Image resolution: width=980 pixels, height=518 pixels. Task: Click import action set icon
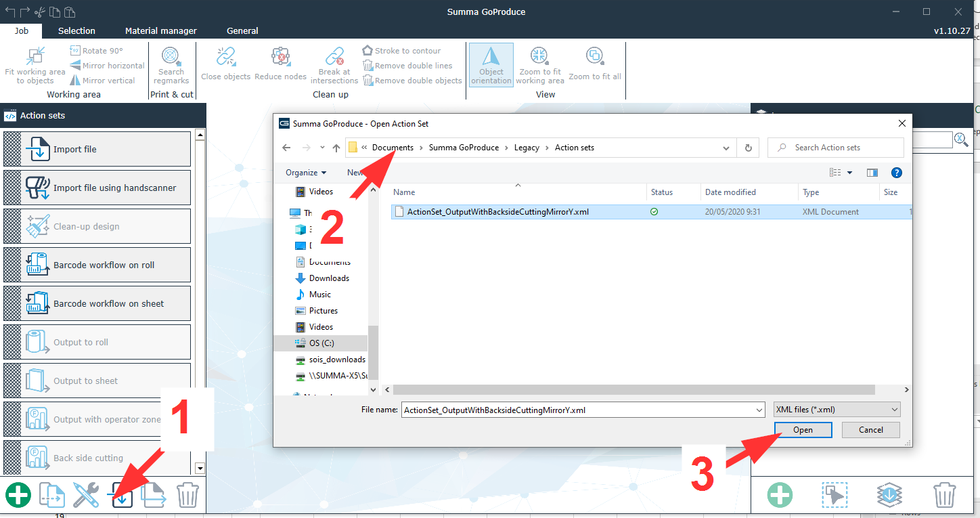[120, 496]
